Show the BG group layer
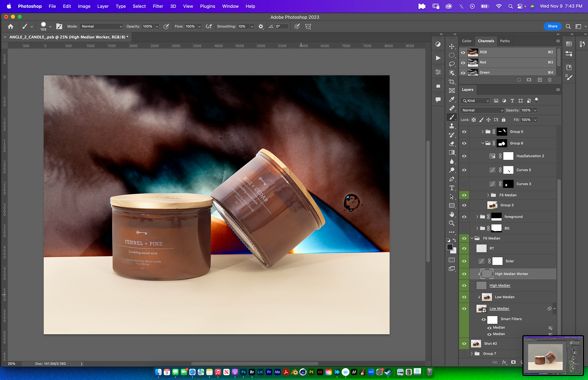 (464, 228)
